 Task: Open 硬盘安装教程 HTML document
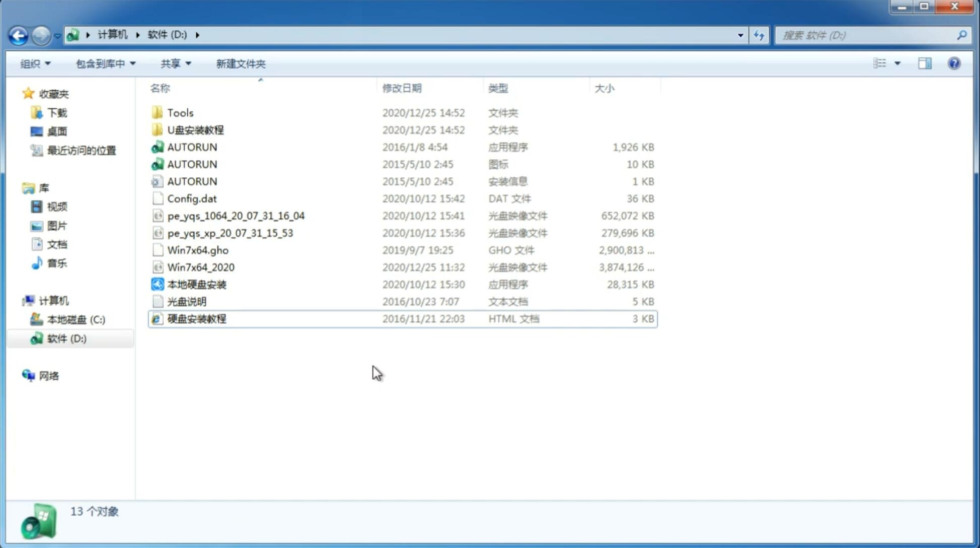(196, 318)
